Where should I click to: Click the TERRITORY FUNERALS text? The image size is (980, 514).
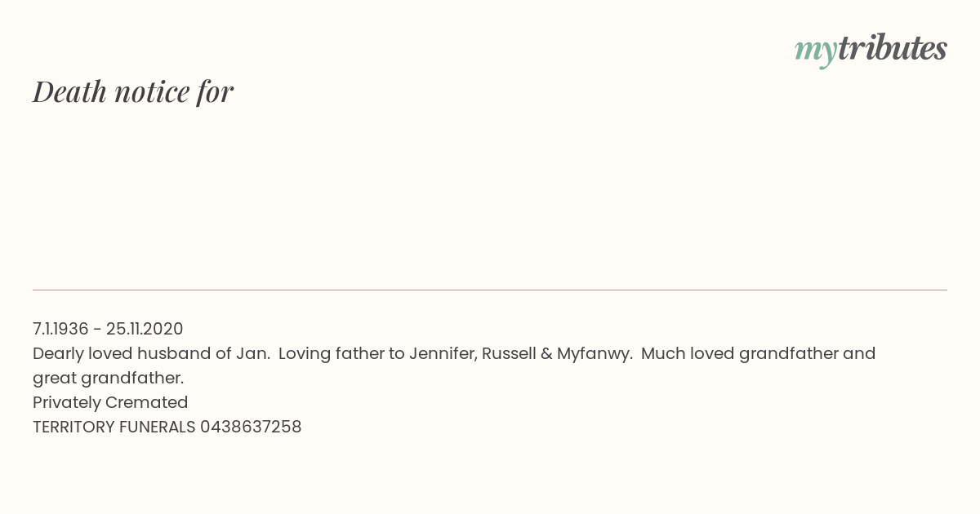[x=114, y=427]
